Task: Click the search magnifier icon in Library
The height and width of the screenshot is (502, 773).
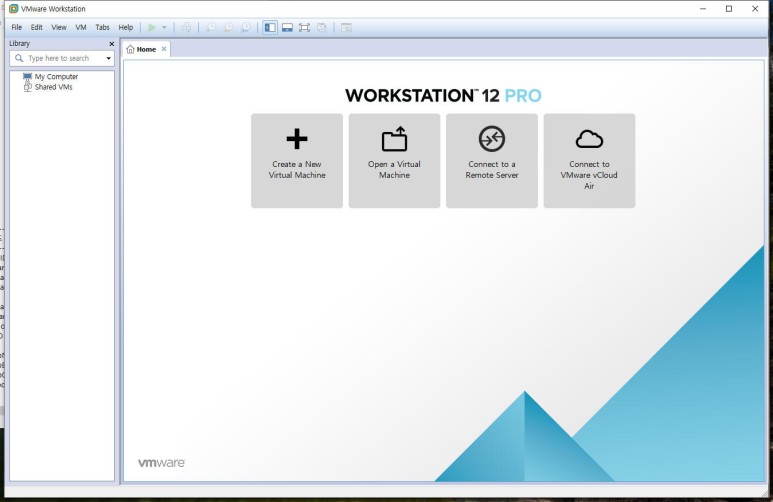Action: point(19,58)
